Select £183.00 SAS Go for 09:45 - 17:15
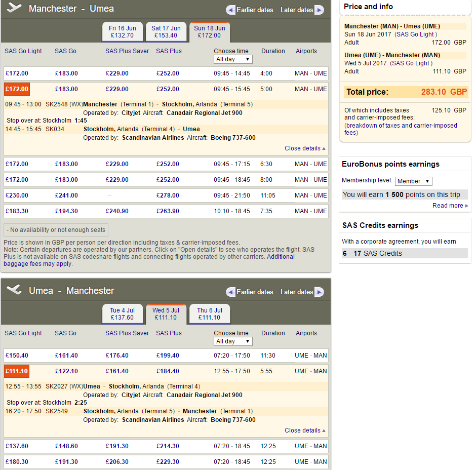Image resolution: width=476 pixels, height=470 pixels. (x=66, y=164)
